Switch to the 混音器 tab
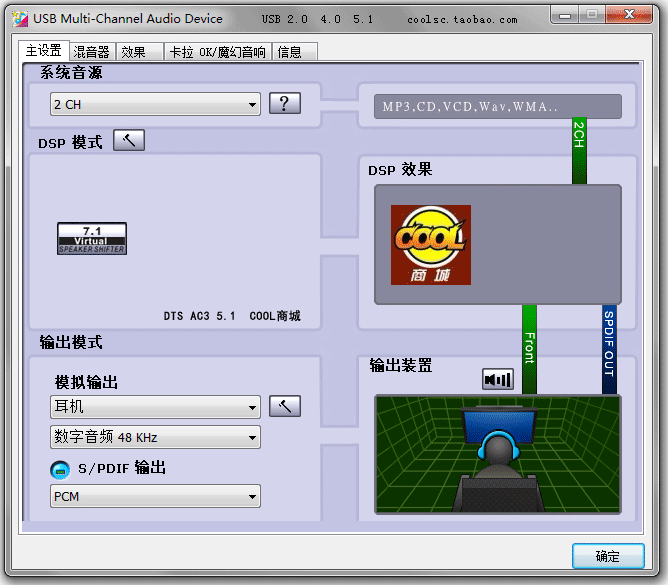 click(x=92, y=52)
